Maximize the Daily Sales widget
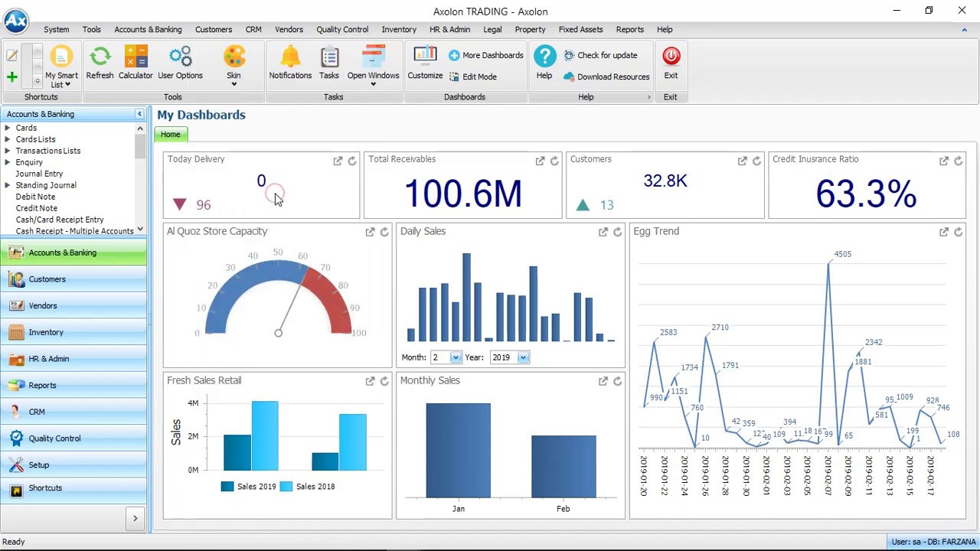The height and width of the screenshot is (551, 980). pos(603,232)
